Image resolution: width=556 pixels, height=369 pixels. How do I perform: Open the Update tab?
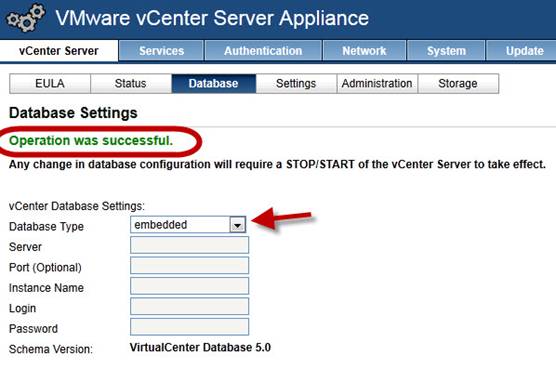522,51
